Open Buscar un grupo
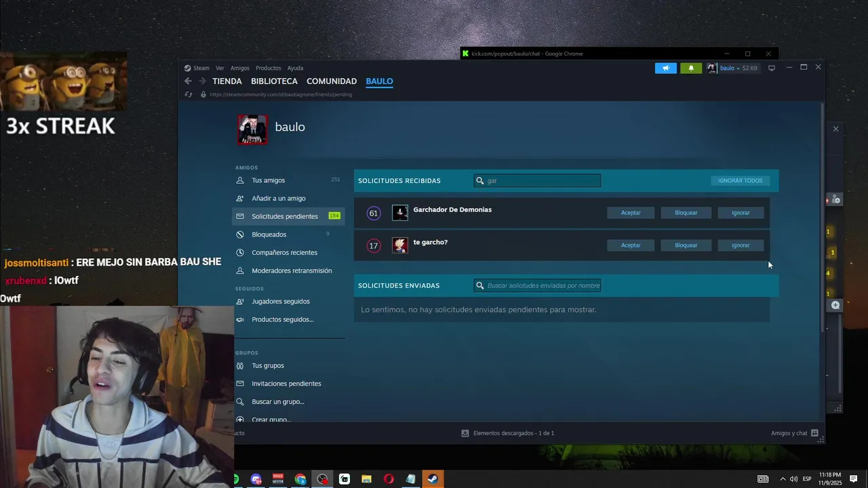This screenshot has height=488, width=868. [x=277, y=402]
